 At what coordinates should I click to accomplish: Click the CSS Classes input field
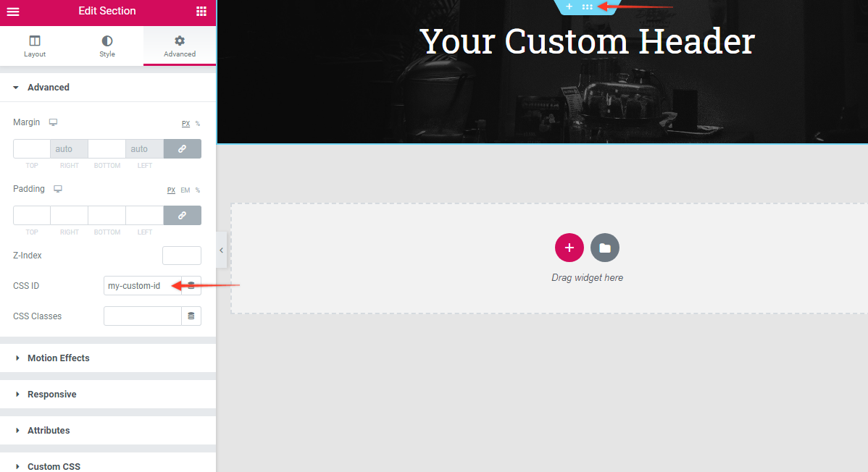tap(142, 316)
